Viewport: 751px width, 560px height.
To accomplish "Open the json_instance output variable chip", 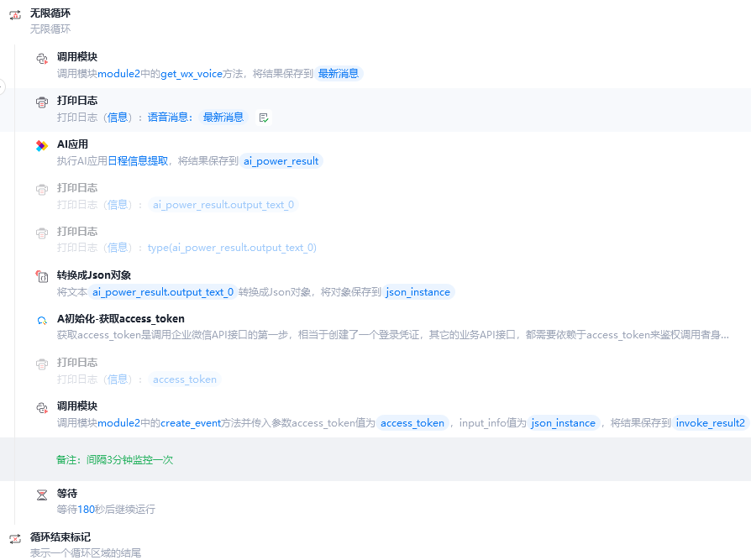I will click(x=418, y=292).
